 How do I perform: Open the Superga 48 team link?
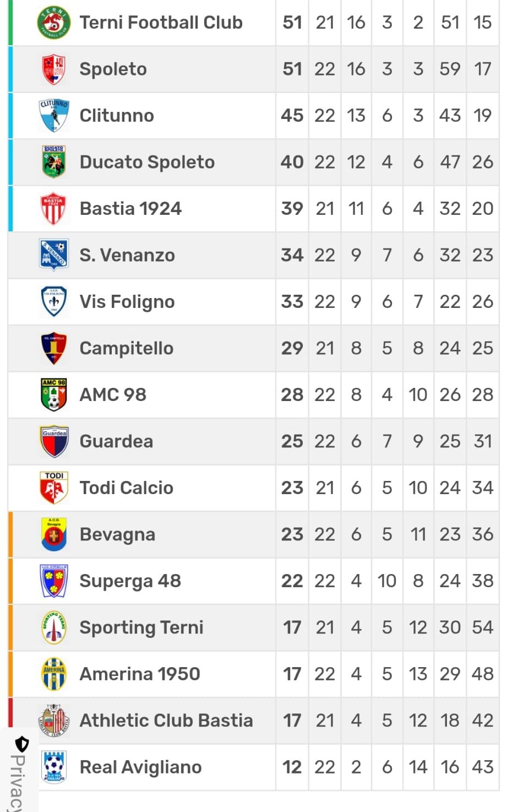(x=130, y=581)
